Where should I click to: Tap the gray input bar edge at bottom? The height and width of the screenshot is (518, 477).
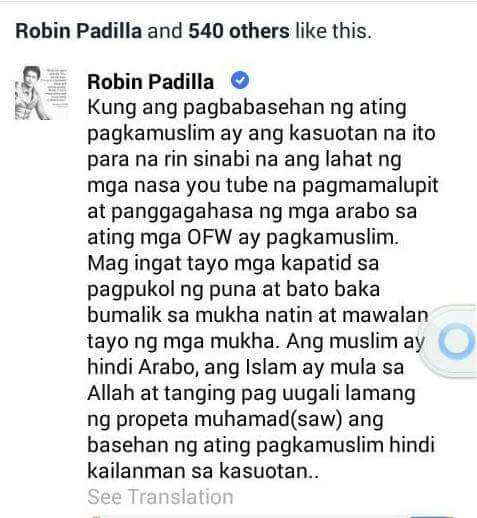(x=249, y=516)
